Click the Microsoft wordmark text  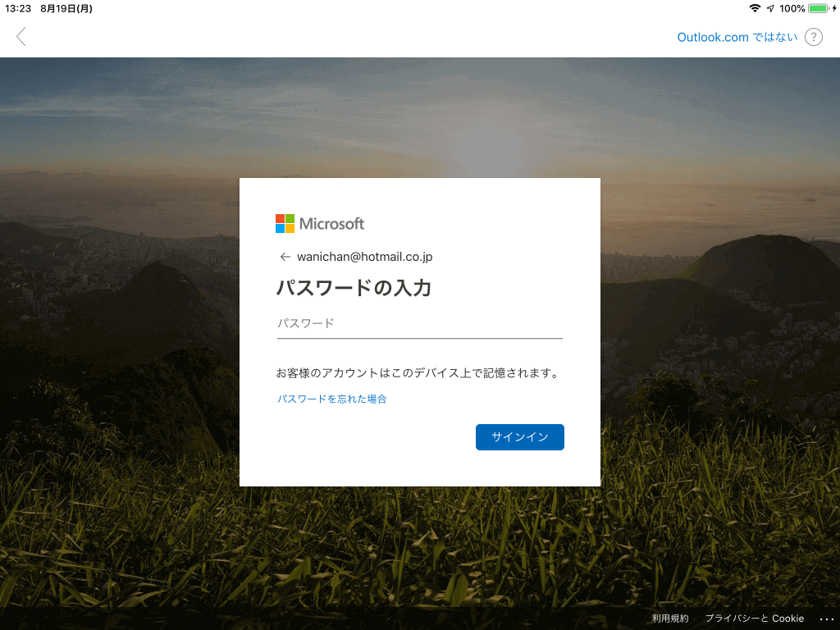pyautogui.click(x=331, y=223)
